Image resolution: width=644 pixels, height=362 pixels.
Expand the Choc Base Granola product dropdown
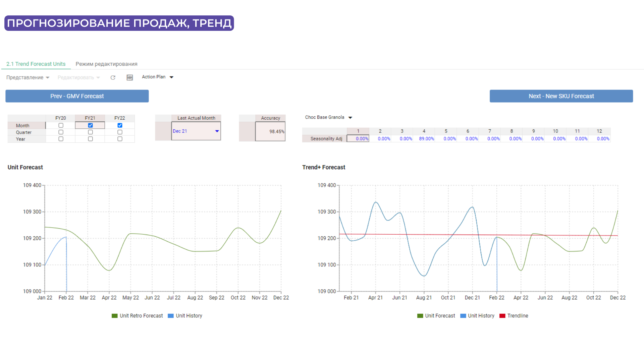coord(350,118)
